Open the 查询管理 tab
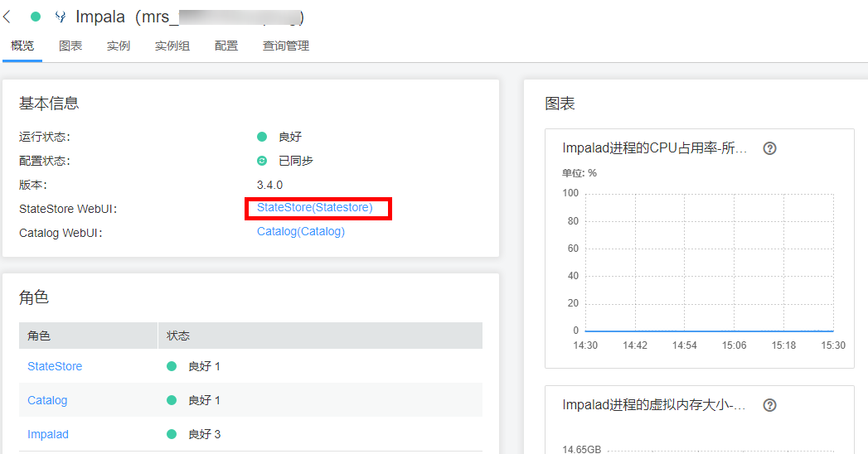 pos(286,46)
